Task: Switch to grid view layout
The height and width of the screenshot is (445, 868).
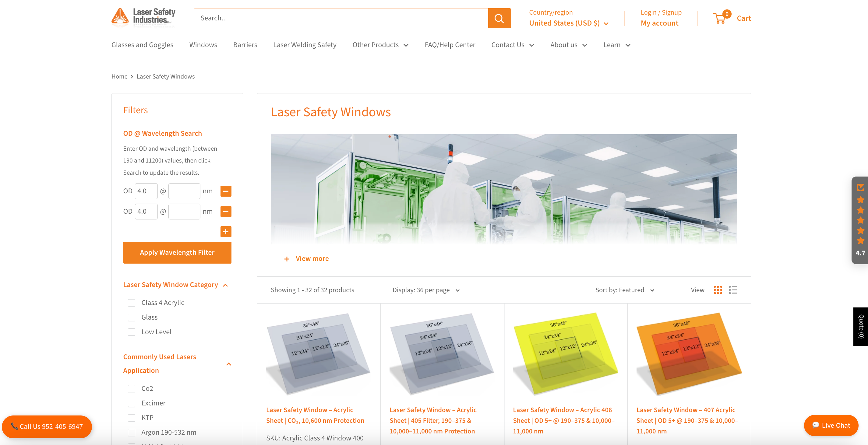Action: pyautogui.click(x=718, y=290)
